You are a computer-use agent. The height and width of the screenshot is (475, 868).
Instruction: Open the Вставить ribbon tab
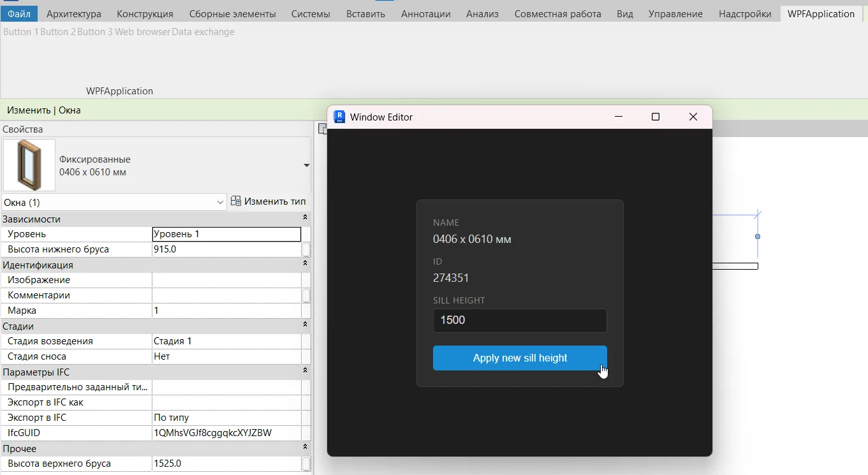pos(365,13)
